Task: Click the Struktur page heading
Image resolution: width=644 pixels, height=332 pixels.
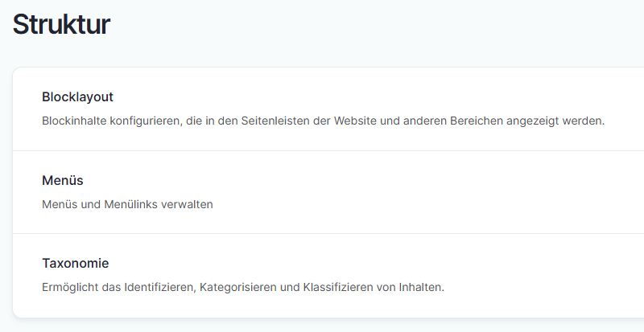Action: click(x=61, y=25)
